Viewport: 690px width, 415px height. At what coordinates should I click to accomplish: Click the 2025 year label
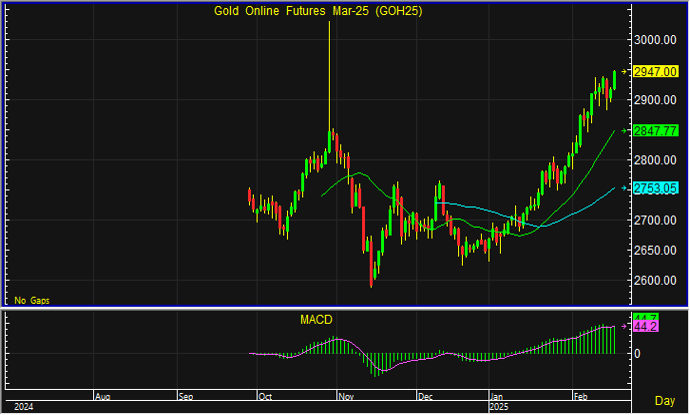click(x=499, y=407)
